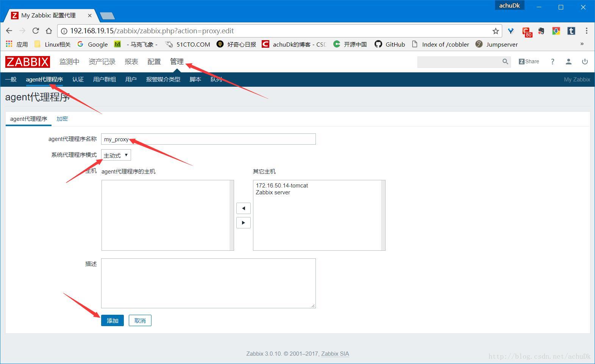595x364 pixels.
Task: Click the achuDk Chrome profile button
Action: [509, 5]
